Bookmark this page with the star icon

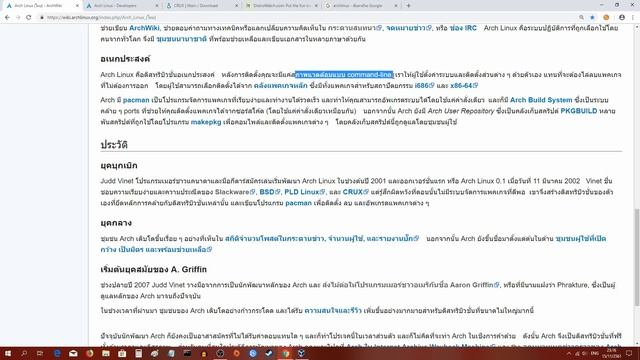pyautogui.click(x=592, y=18)
